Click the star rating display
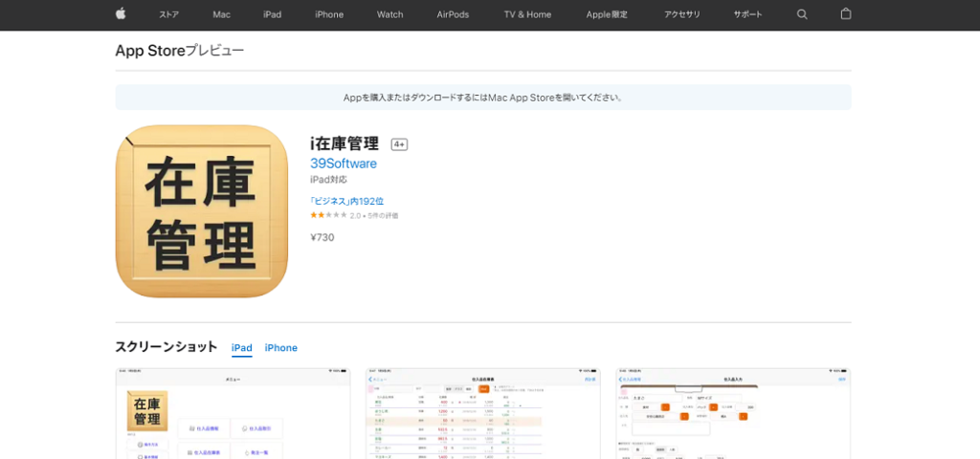980x459 pixels. click(329, 215)
